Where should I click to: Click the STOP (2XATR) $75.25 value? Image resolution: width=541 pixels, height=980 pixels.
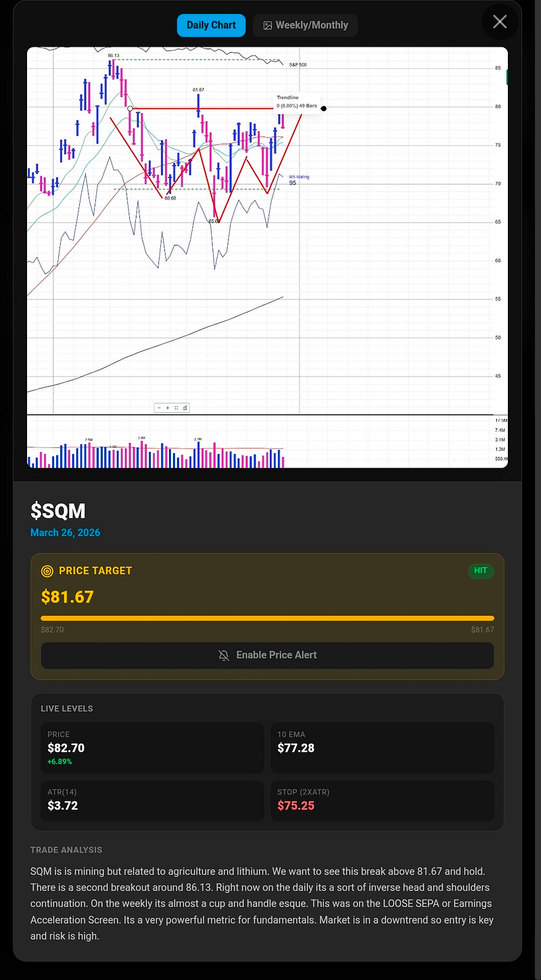click(296, 806)
